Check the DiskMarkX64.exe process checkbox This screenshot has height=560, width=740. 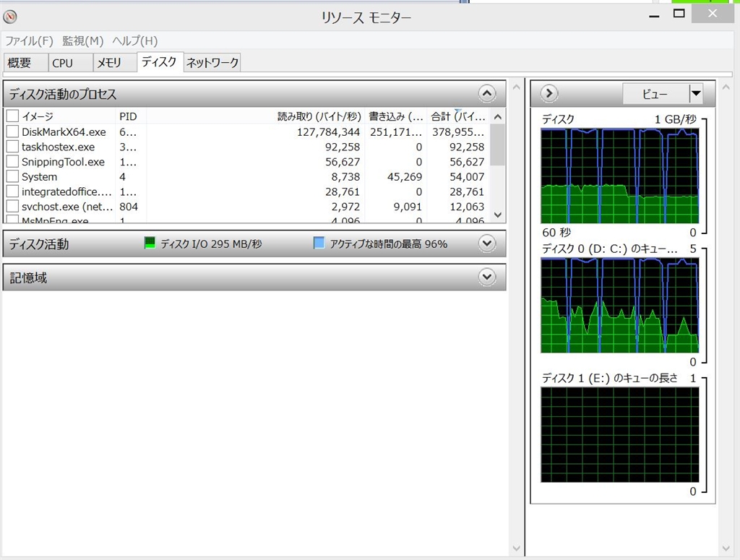tap(13, 132)
